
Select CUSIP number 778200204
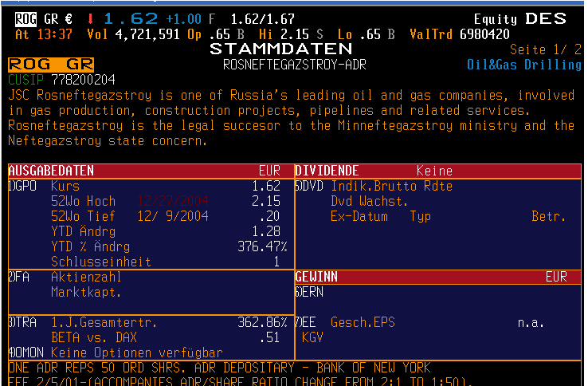pos(83,80)
